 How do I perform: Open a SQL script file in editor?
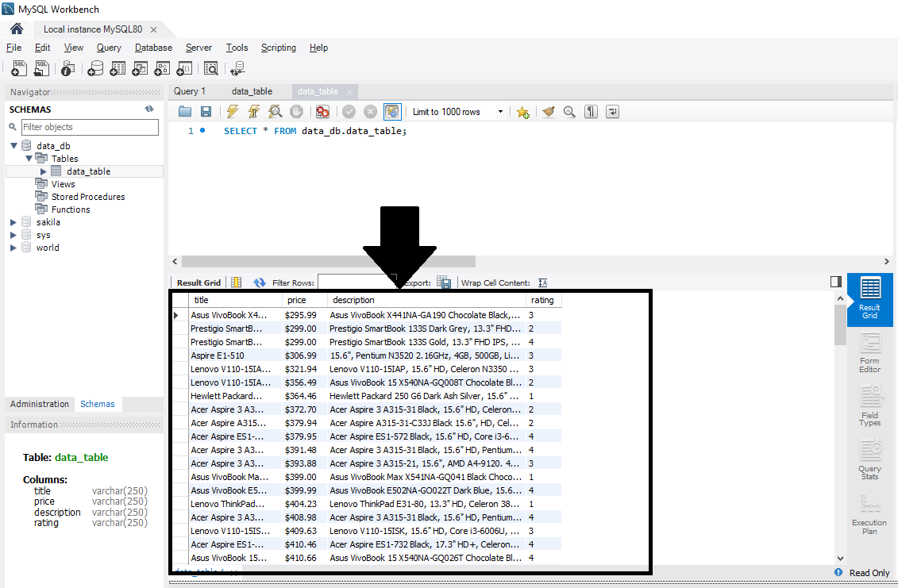(184, 112)
